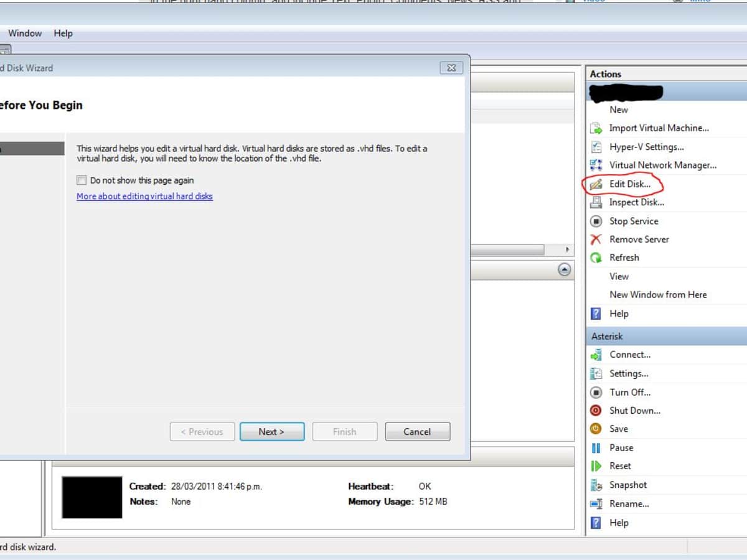Click the Connect icon for Asterisk
The width and height of the screenshot is (747, 560).
pyautogui.click(x=596, y=355)
